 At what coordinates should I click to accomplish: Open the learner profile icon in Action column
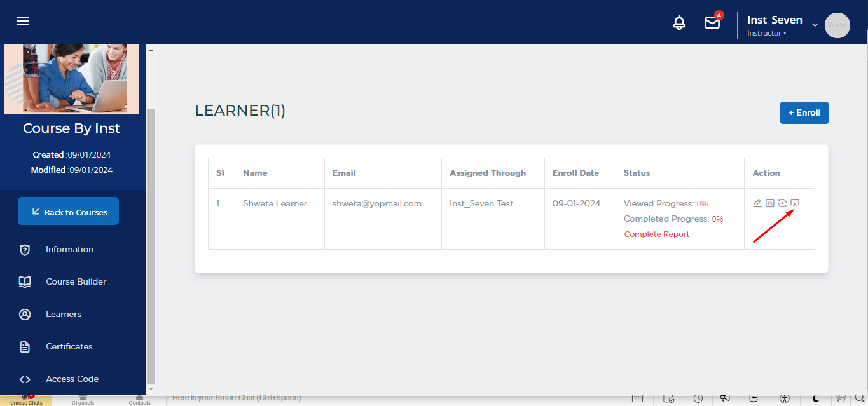click(x=769, y=203)
